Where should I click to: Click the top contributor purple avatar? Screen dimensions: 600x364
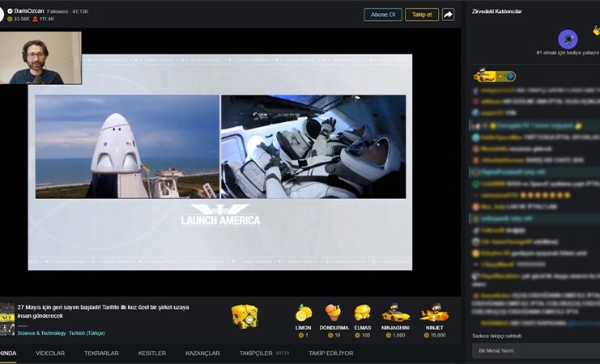click(x=568, y=39)
